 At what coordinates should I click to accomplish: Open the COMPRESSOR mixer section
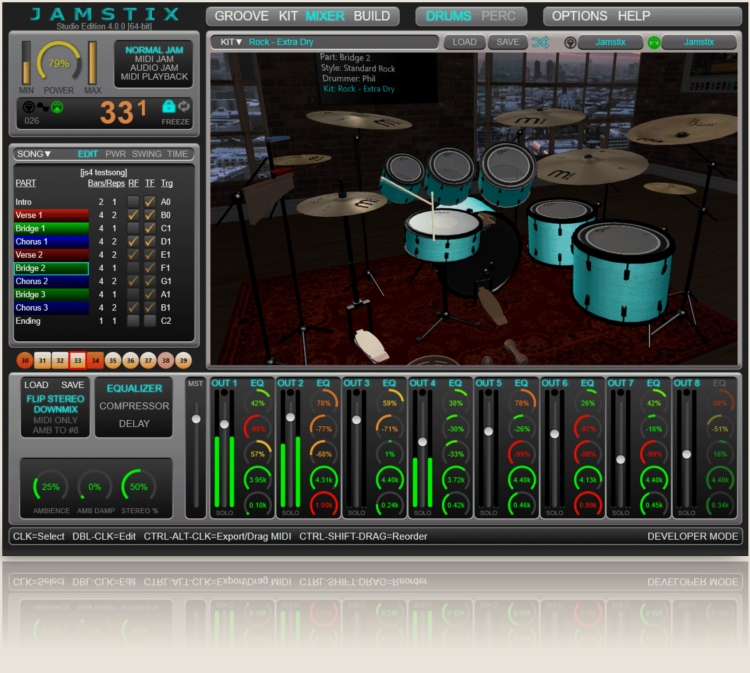tap(134, 406)
